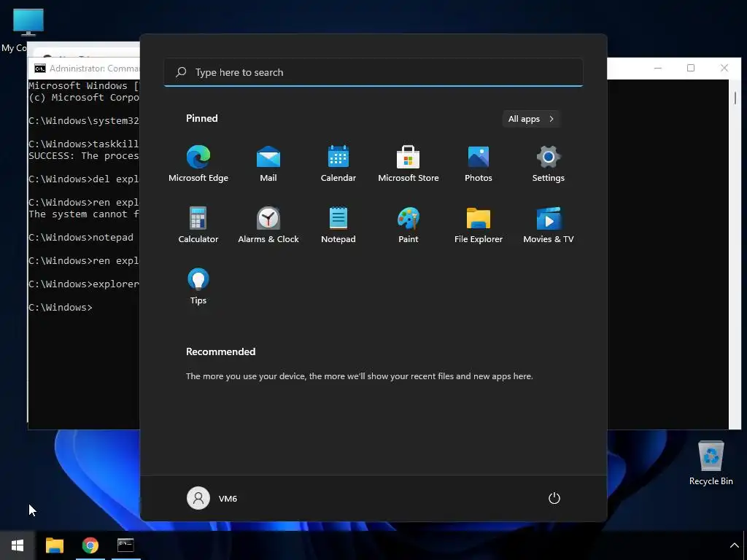This screenshot has width=747, height=560.
Task: Open the Tips app
Action: click(x=198, y=287)
